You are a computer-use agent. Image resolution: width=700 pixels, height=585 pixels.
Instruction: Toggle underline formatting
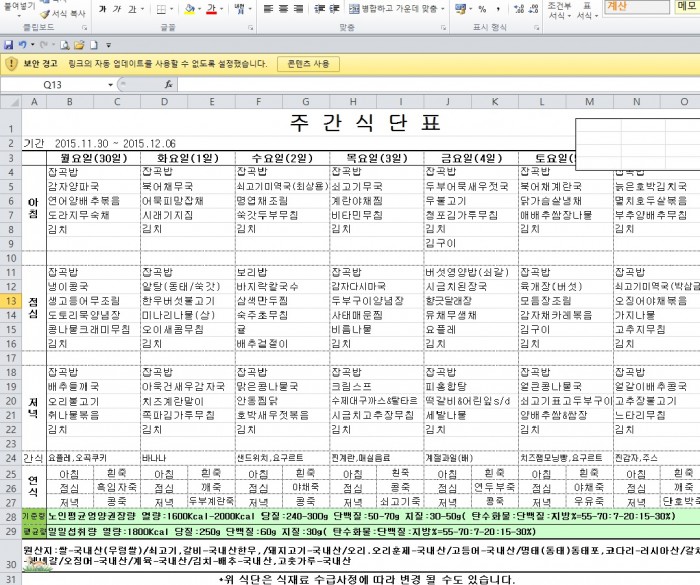[132, 8]
